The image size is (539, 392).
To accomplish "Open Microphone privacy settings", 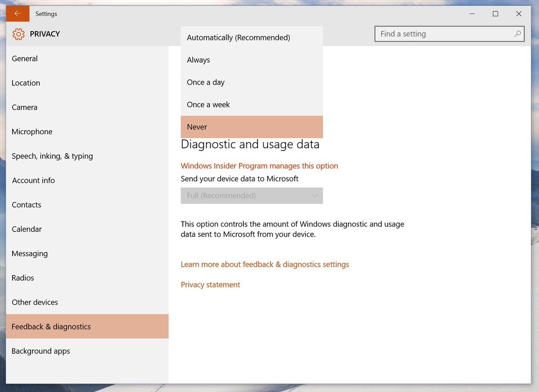I will [32, 131].
